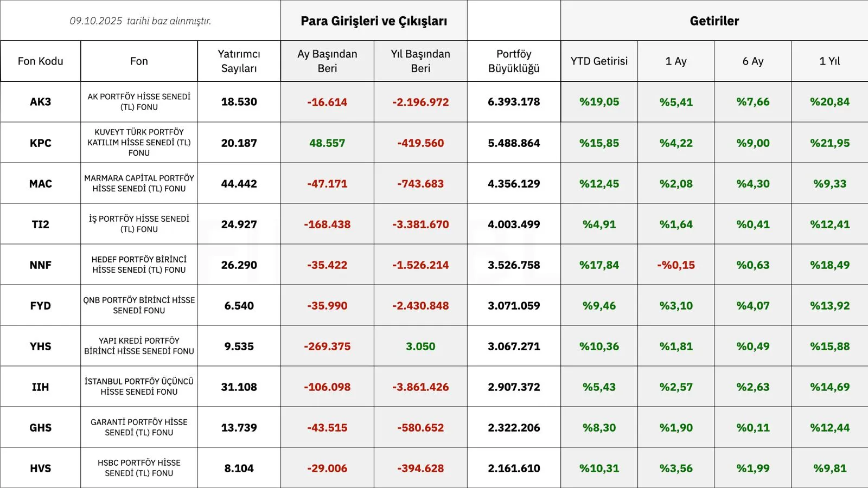Click the Yatırımcı Sayıları column header
This screenshot has width=868, height=488.
coord(239,61)
